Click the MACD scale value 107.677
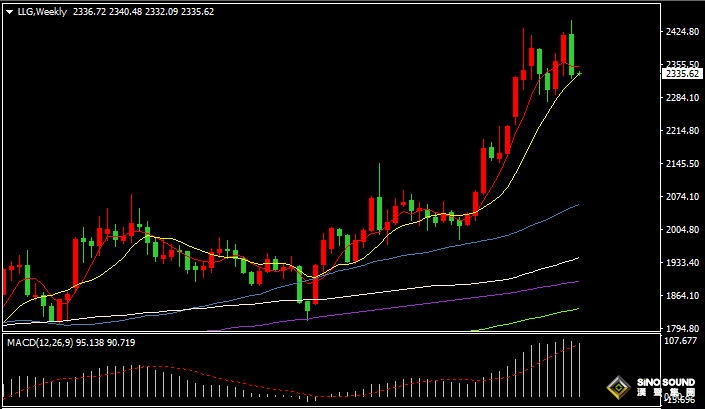The height and width of the screenshot is (409, 705). click(680, 342)
